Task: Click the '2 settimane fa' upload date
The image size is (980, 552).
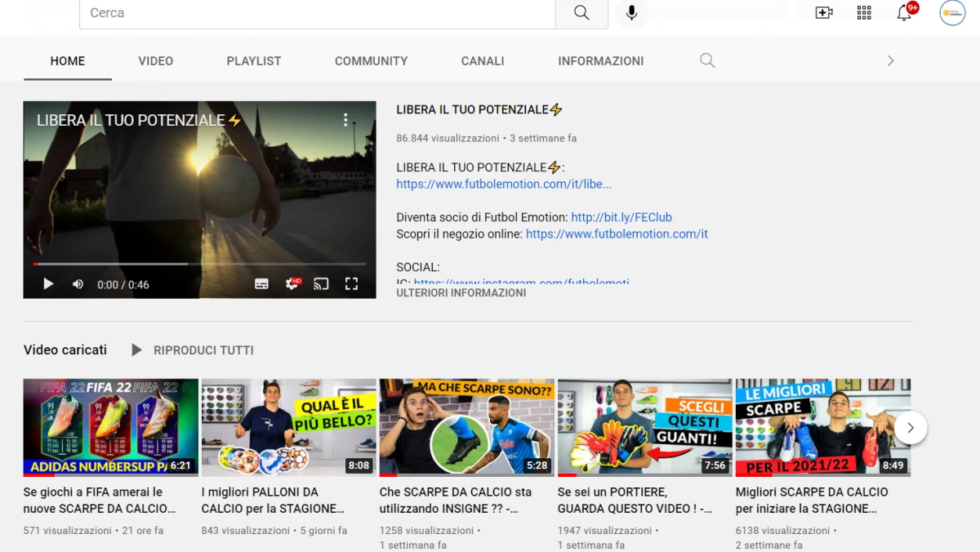Action: (x=769, y=545)
